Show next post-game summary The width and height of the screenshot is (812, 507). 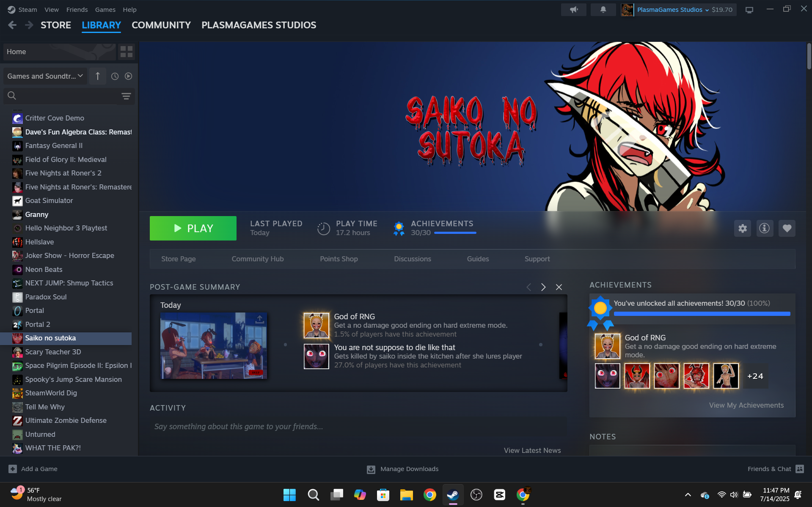tap(543, 287)
